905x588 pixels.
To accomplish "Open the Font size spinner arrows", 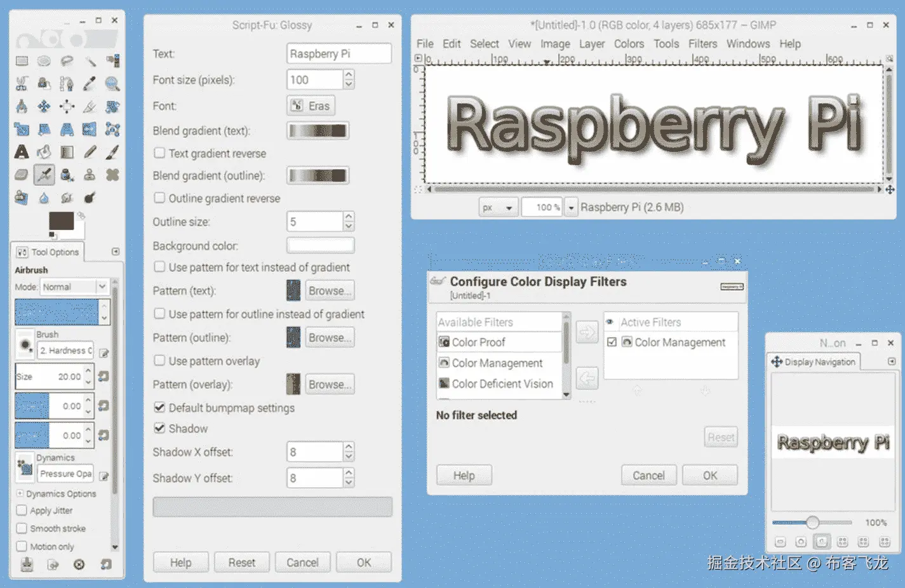I will click(349, 80).
